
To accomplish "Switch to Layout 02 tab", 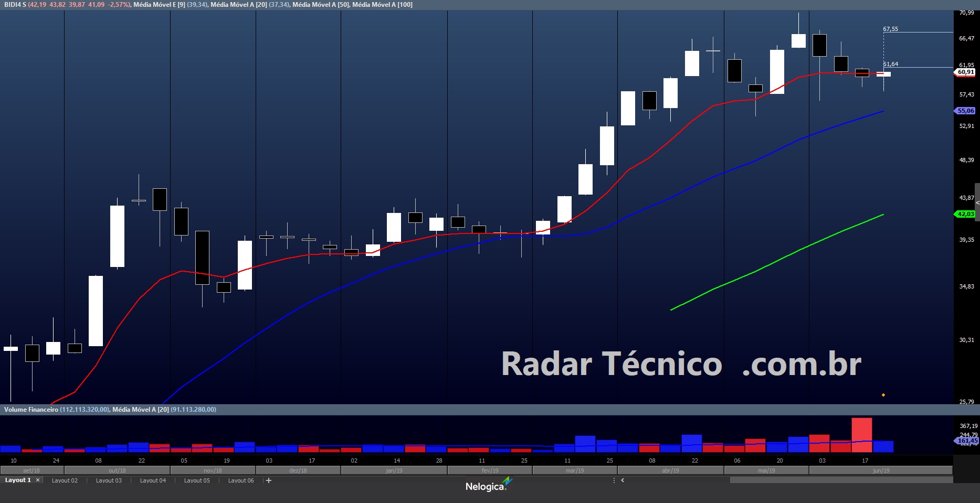I will coord(65,480).
